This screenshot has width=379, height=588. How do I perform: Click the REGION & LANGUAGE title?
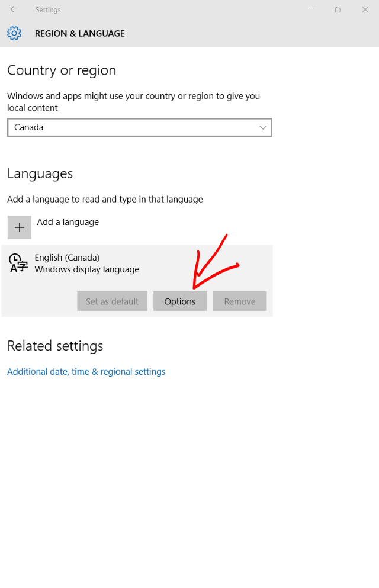click(x=80, y=33)
